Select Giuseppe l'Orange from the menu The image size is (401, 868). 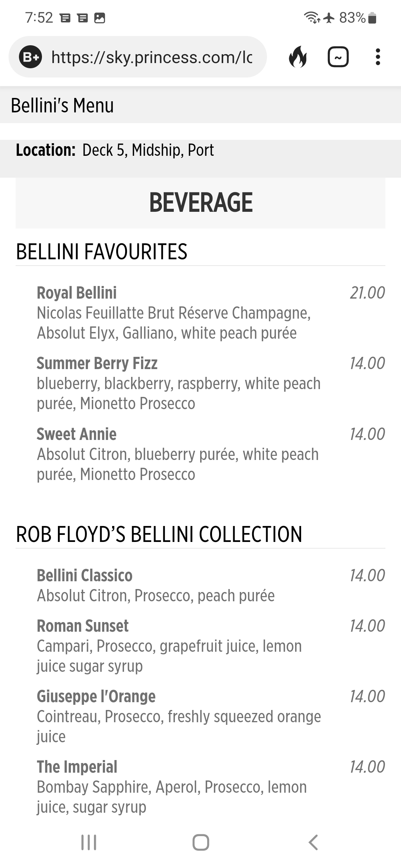[96, 696]
